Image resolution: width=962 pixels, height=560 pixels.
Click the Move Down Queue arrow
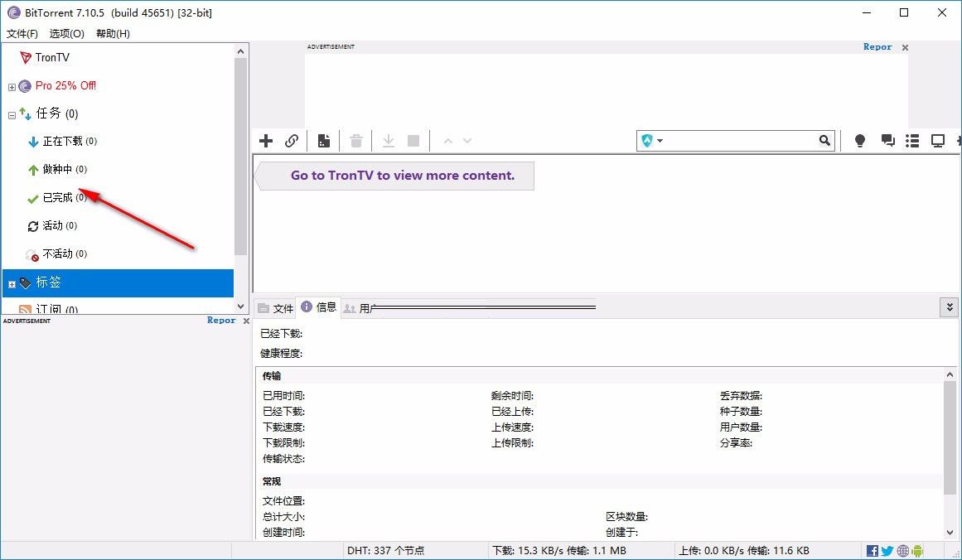(467, 141)
